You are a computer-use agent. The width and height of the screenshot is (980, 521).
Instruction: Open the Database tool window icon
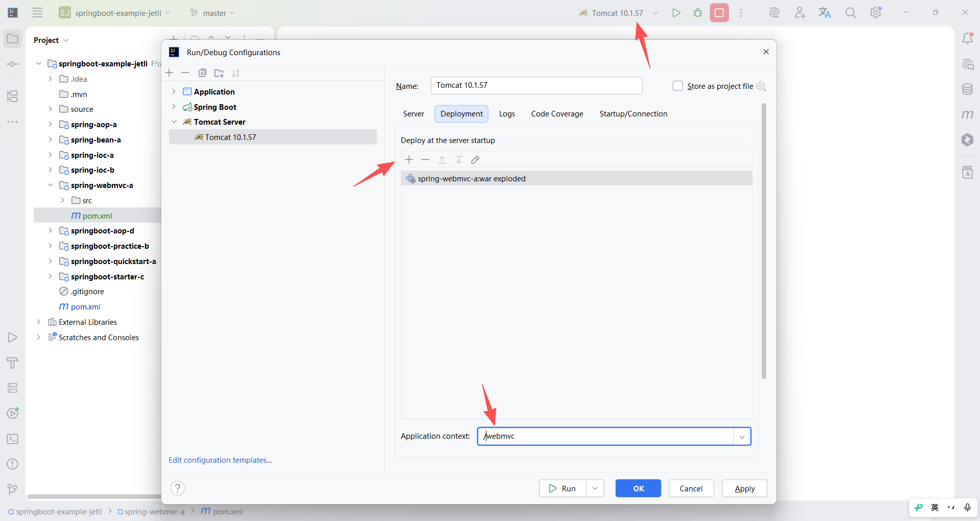point(967,89)
